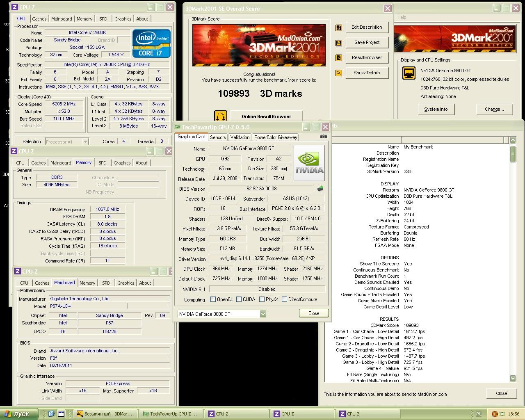Click the green tray icon left of the clock
Screen dimensions: 525x420
click(503, 414)
